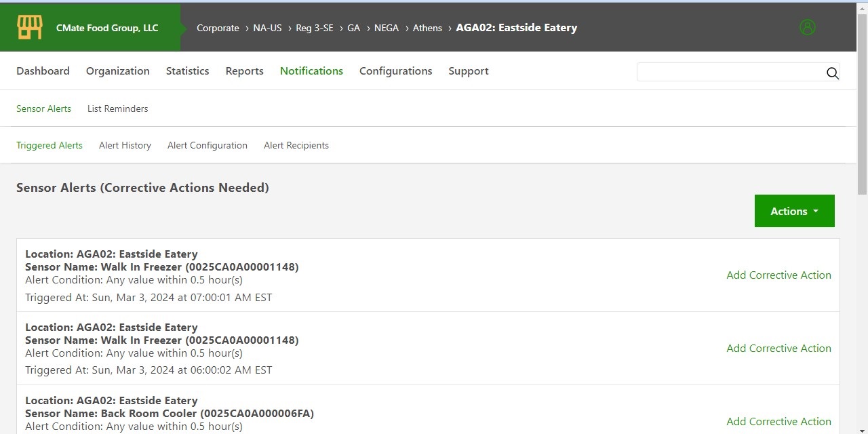Viewport: 868px width, 434px height.
Task: Open the user profile icon
Action: pyautogui.click(x=808, y=27)
